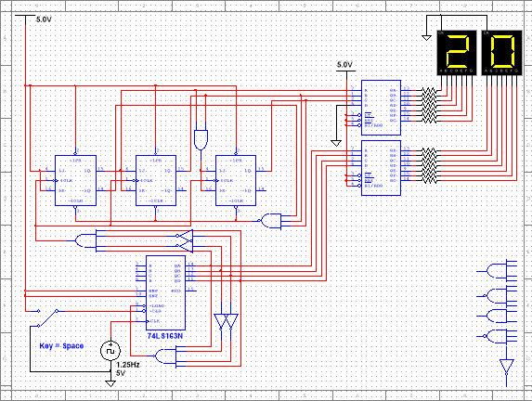
Task: Select the unconnected four-input NAND gate
Action: (498, 296)
